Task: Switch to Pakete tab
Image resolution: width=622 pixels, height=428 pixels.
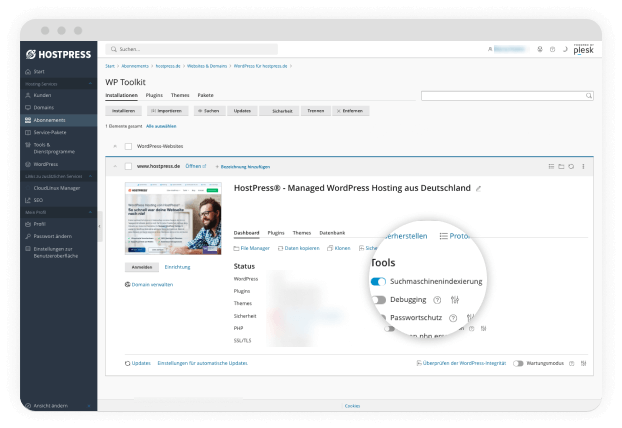Action: [x=205, y=95]
